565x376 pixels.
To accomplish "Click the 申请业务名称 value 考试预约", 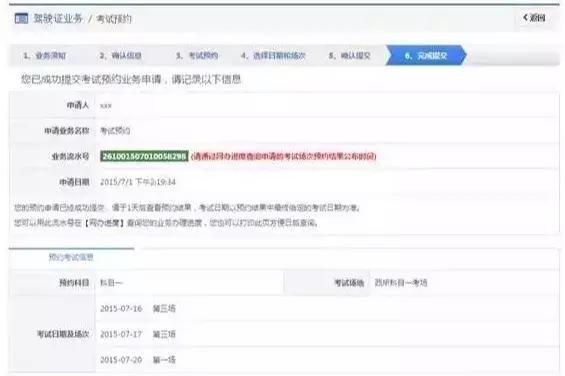I will [115, 131].
